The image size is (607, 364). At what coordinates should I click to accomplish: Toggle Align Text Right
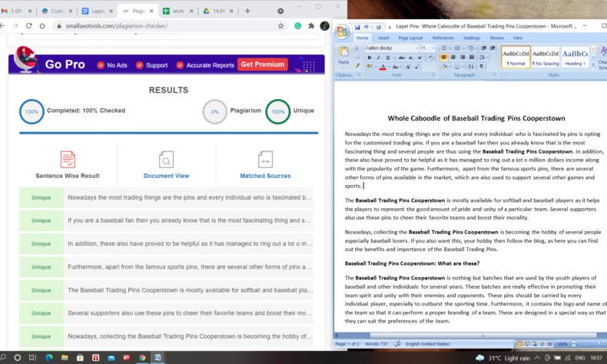pyautogui.click(x=463, y=58)
